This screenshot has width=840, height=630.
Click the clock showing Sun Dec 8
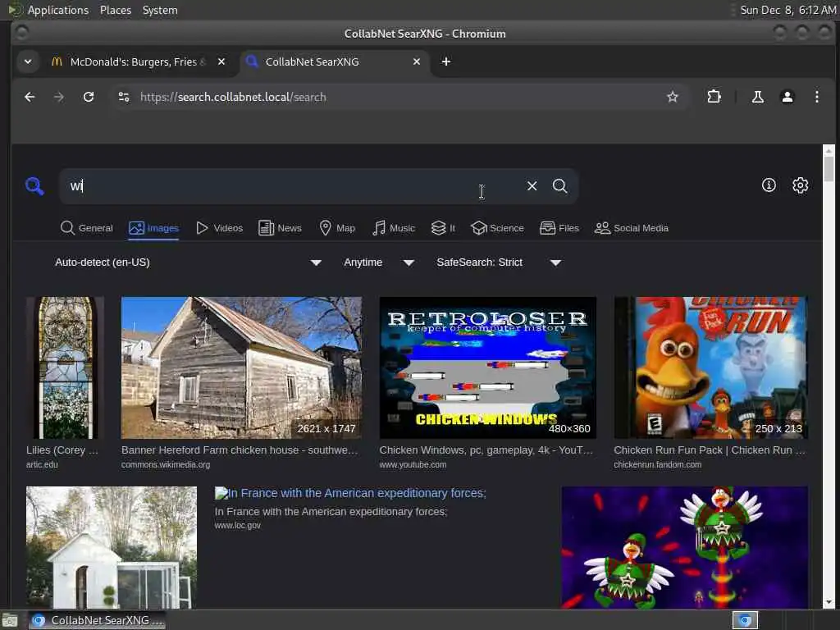[x=787, y=10]
